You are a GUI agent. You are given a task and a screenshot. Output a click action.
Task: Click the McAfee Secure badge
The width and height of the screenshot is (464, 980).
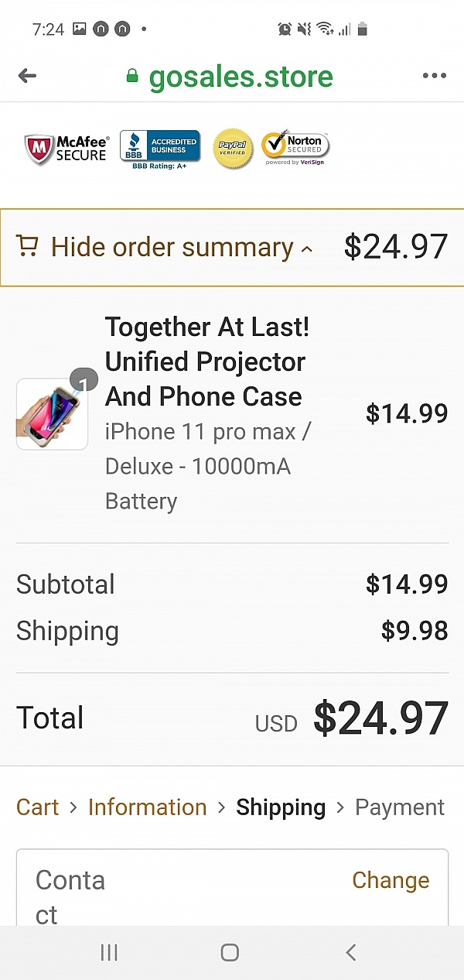[x=66, y=149]
